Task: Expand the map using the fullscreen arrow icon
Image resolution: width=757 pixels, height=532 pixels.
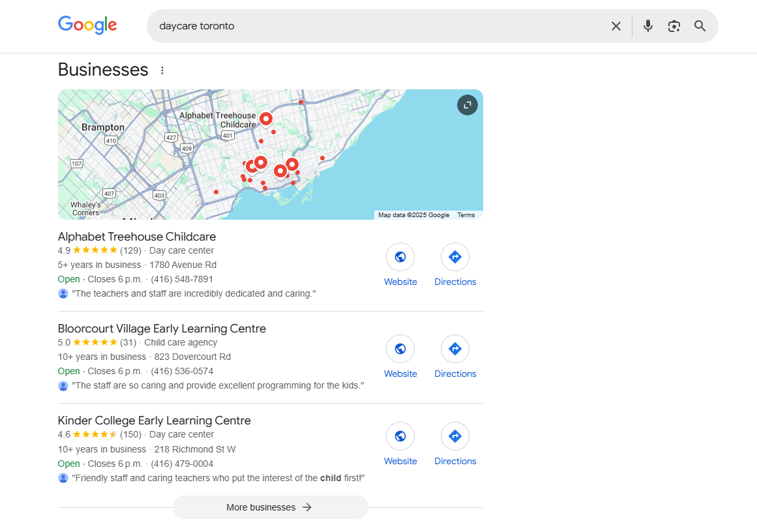Action: click(x=467, y=105)
